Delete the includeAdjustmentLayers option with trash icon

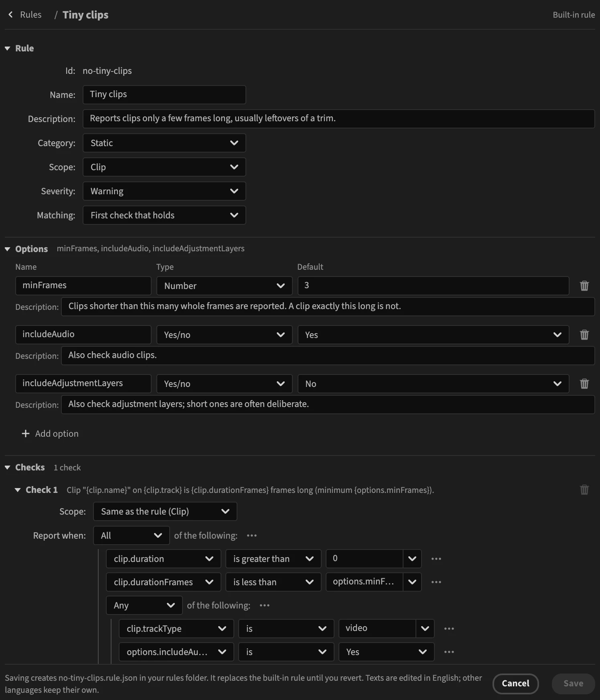[584, 384]
